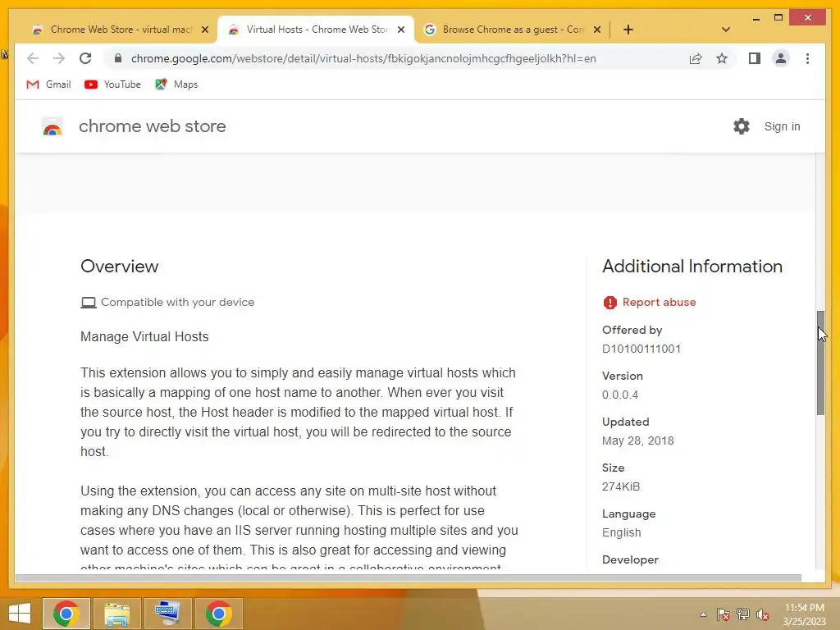This screenshot has height=630, width=840.
Task: Click the padlock site info icon
Action: pos(118,58)
